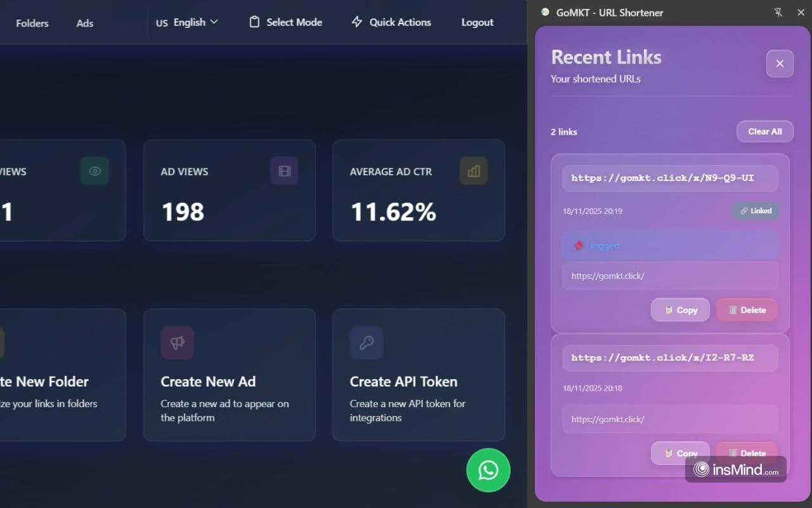
Task: Click the pin icon in extension title bar
Action: coord(778,12)
